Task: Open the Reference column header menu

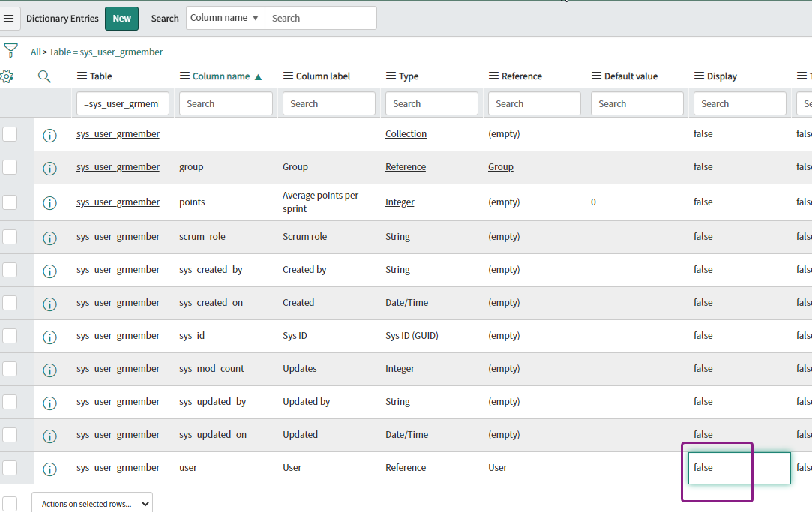Action: point(492,76)
